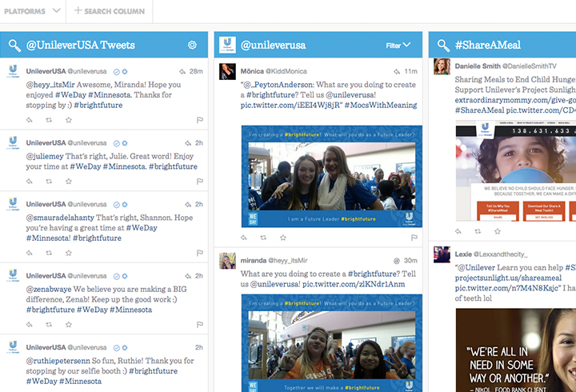Screen dimensions: 576x392
Task: View miranda's Together we will make photo
Action: tap(332, 343)
